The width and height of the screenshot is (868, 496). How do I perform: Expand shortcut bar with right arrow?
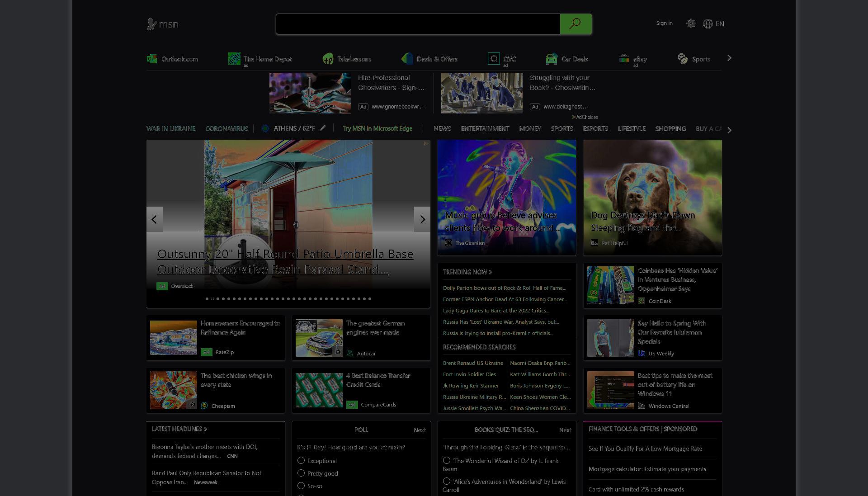tap(729, 58)
